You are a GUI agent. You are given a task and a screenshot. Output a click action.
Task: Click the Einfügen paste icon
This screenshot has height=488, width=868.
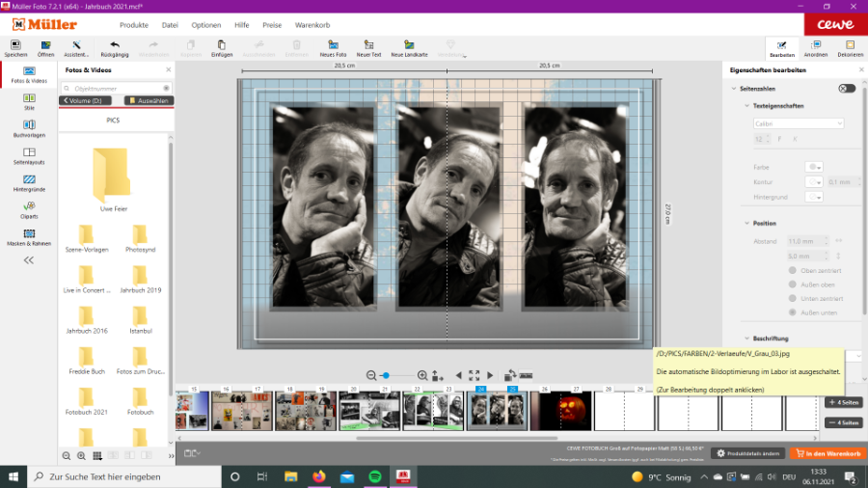click(222, 45)
